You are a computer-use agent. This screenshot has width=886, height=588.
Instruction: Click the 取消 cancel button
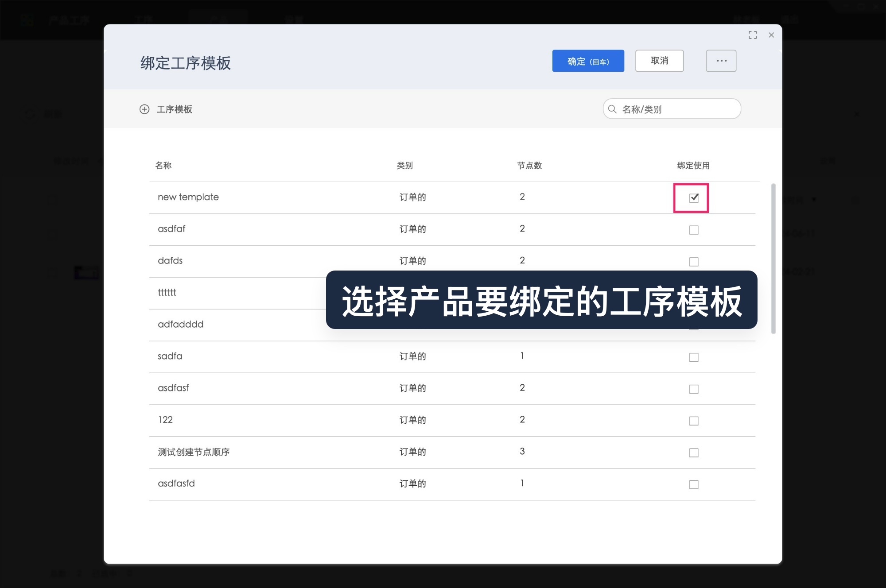click(659, 61)
